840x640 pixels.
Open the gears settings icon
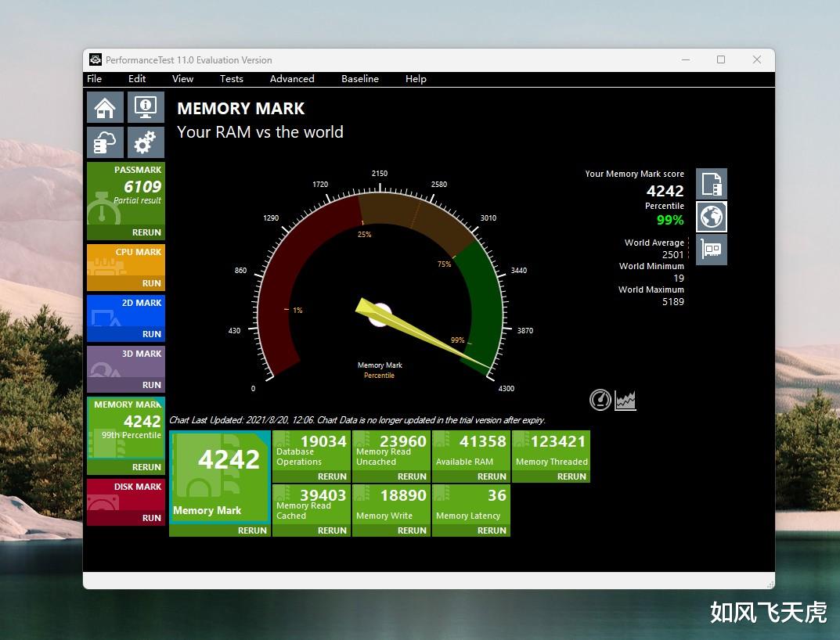point(146,142)
